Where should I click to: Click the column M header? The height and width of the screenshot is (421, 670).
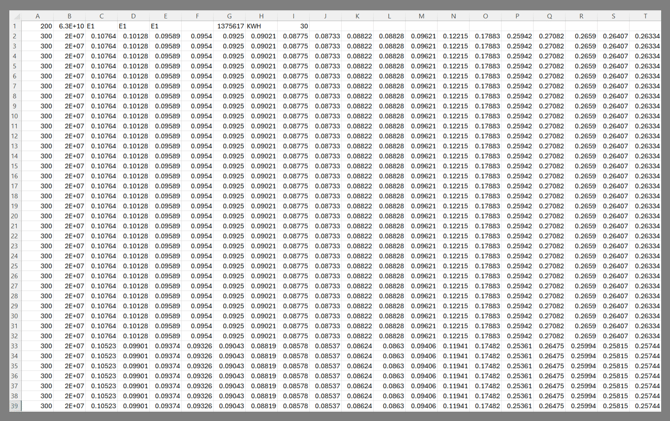pyautogui.click(x=421, y=16)
